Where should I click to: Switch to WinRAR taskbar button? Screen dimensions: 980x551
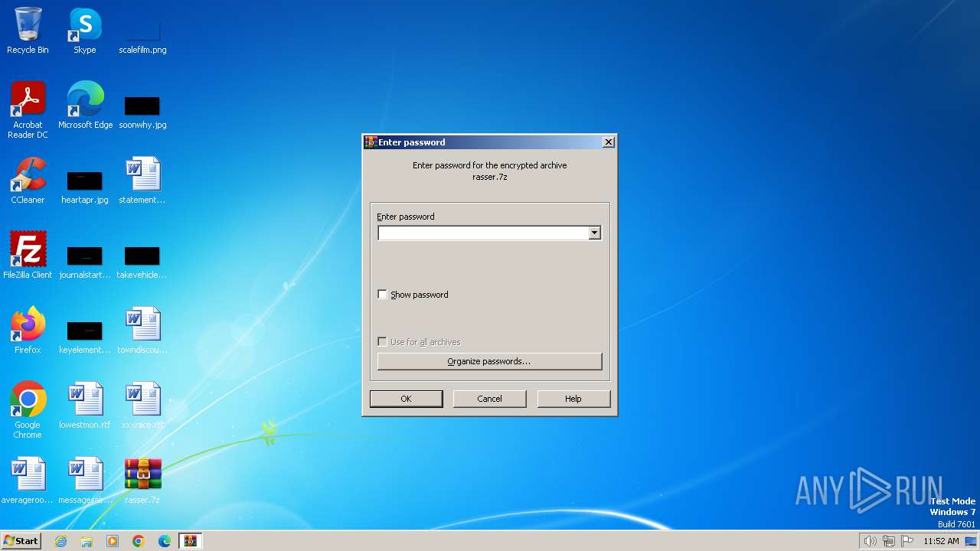click(x=190, y=541)
